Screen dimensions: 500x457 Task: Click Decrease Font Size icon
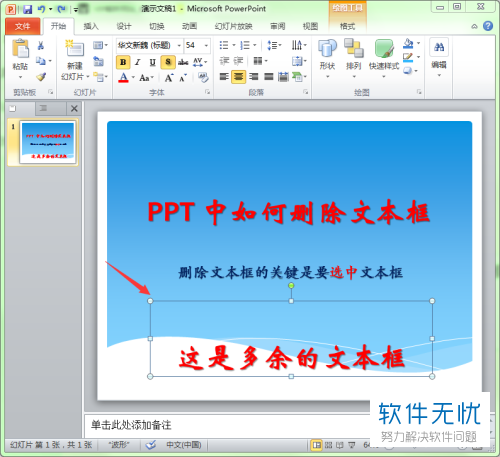tap(183, 78)
